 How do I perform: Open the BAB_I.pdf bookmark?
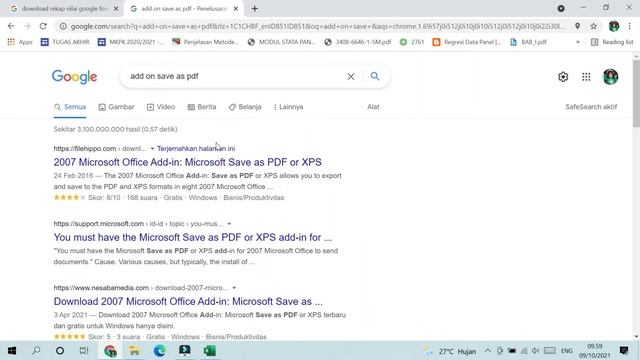529,42
